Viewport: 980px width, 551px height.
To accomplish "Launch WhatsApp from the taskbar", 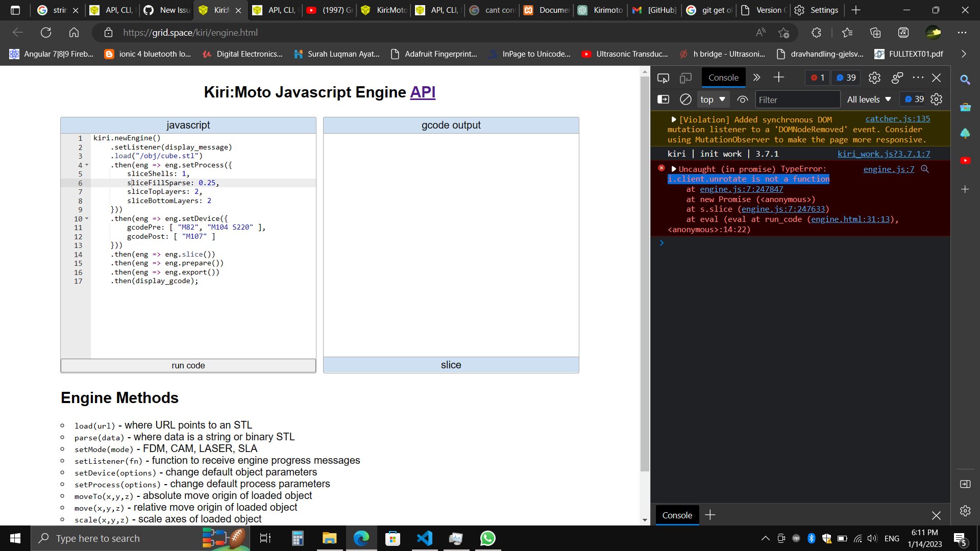I will (487, 538).
